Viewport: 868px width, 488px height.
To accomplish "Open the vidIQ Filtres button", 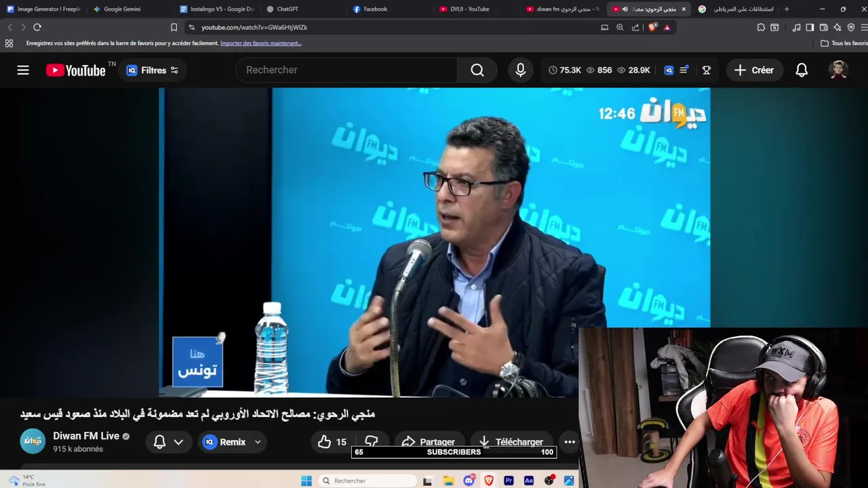I will [x=153, y=70].
